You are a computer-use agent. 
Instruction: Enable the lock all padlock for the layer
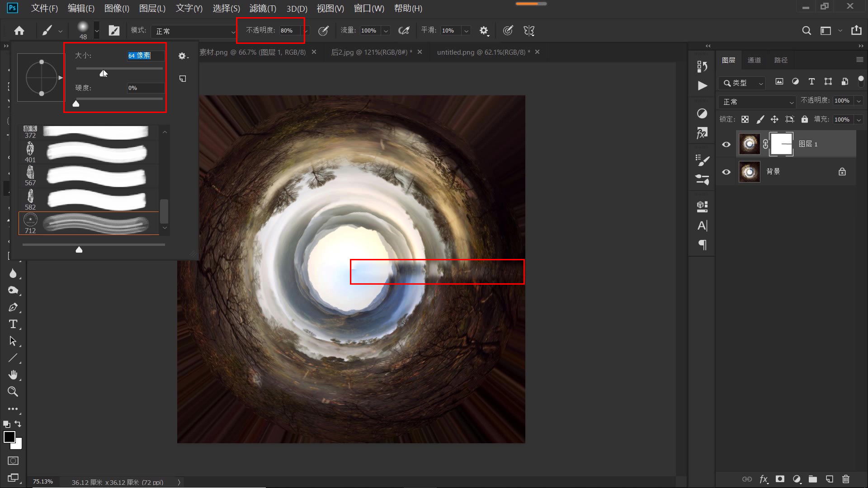(804, 119)
